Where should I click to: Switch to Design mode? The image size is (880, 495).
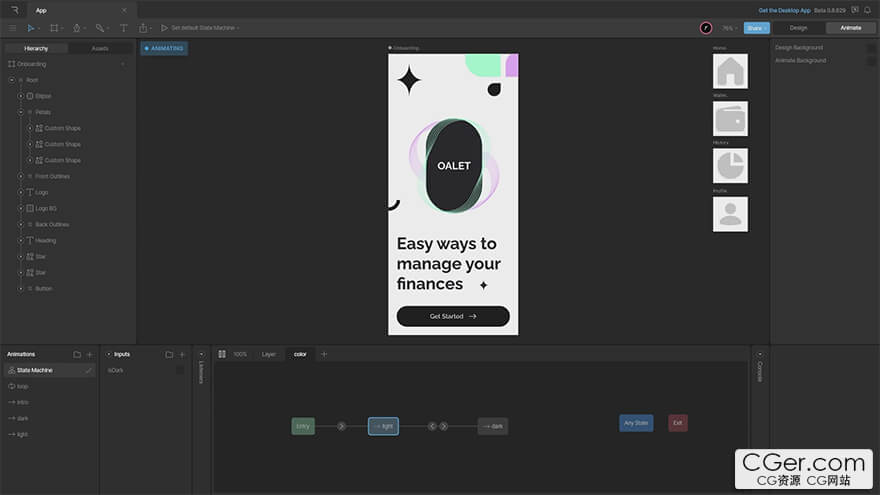pos(798,28)
